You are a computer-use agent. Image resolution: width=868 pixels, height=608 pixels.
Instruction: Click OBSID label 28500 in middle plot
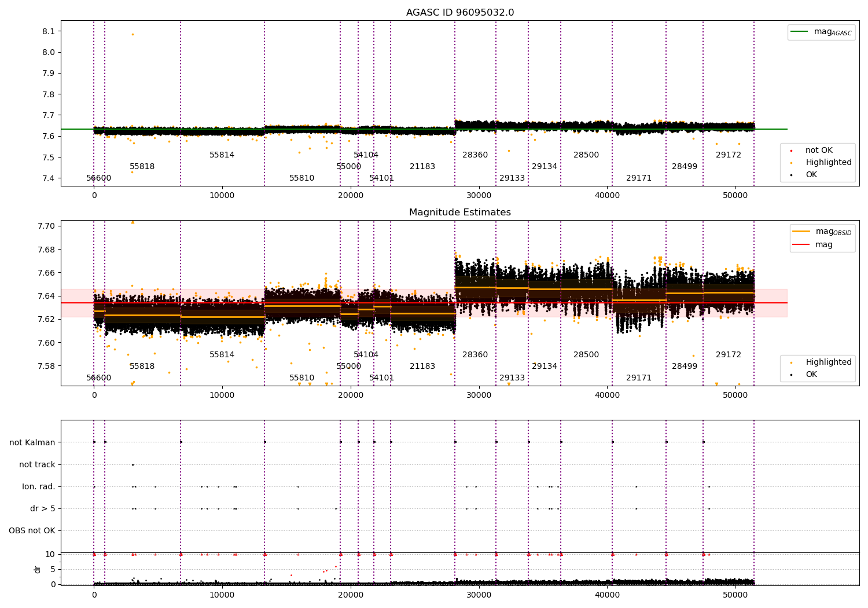click(586, 355)
